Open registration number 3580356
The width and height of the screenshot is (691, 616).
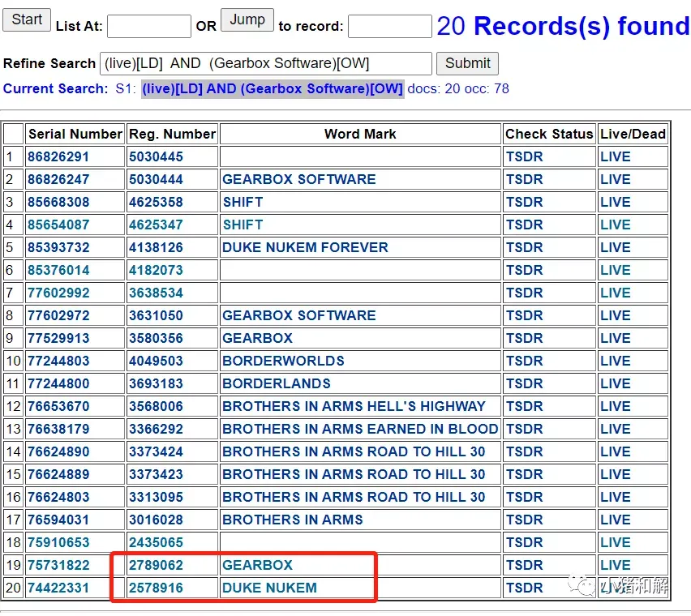(156, 338)
